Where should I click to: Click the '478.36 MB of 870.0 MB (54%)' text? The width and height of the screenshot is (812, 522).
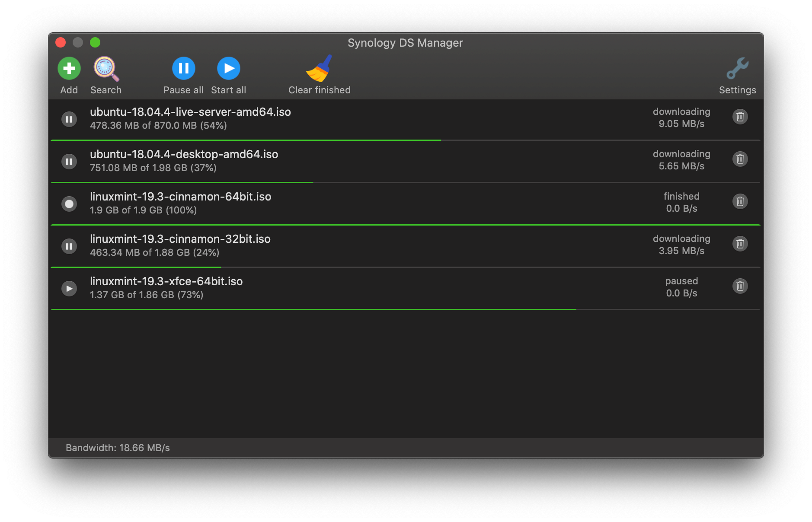click(x=158, y=125)
